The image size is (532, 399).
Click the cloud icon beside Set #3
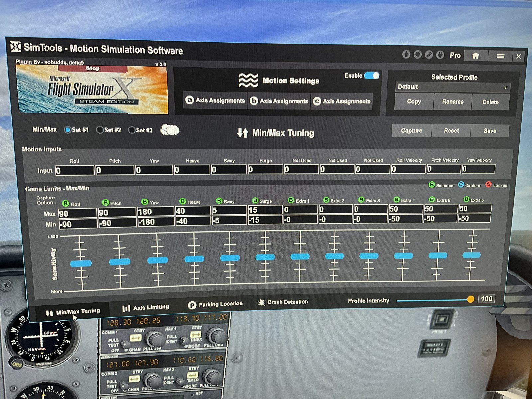click(x=170, y=130)
